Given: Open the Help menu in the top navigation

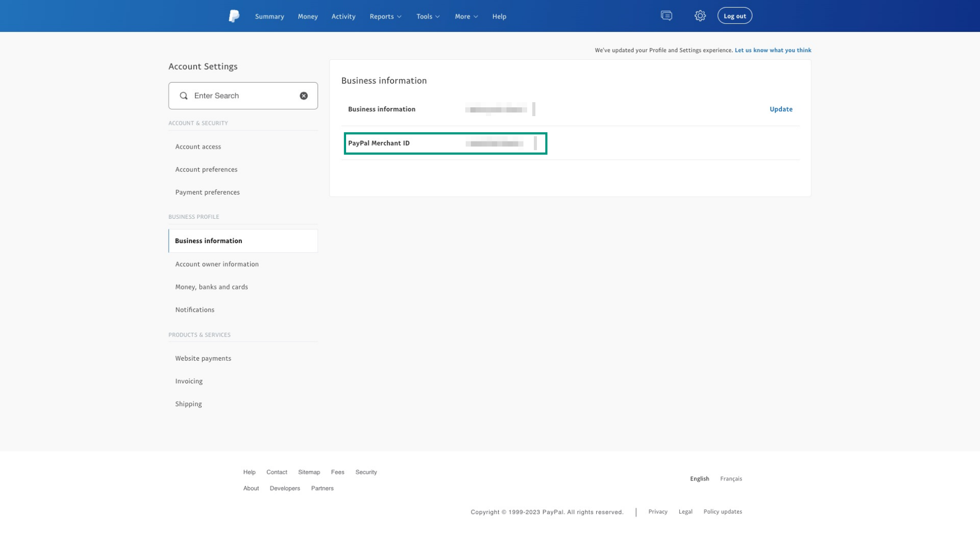Looking at the screenshot, I should tap(499, 17).
